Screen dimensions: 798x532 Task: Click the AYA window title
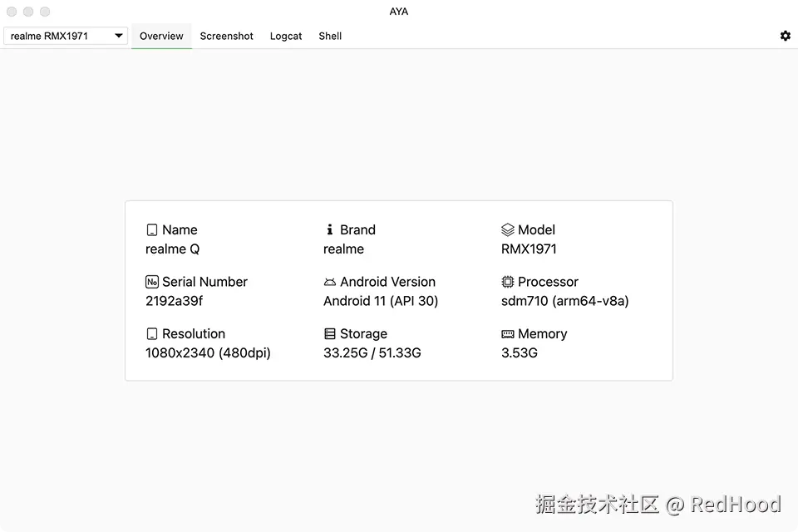point(399,11)
